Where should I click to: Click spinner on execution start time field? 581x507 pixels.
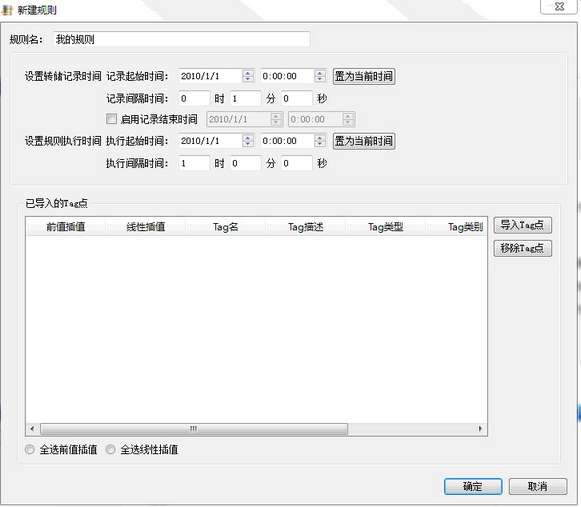coord(320,141)
